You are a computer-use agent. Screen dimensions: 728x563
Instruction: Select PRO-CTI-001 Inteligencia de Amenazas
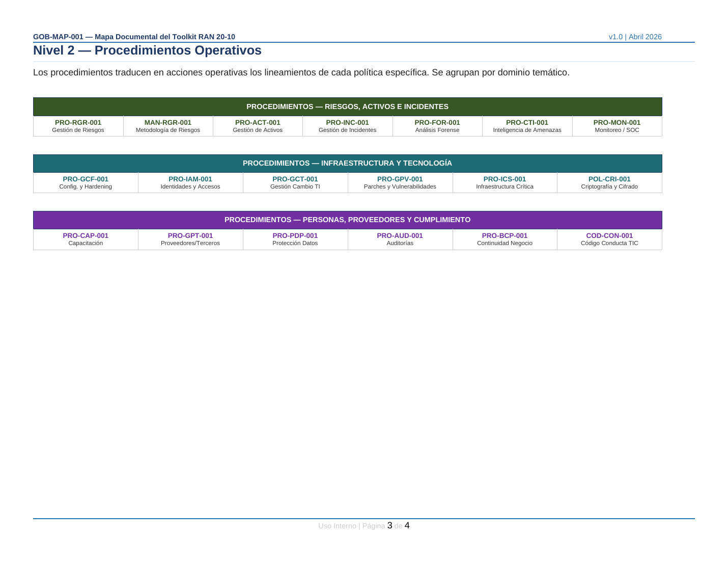pos(527,126)
